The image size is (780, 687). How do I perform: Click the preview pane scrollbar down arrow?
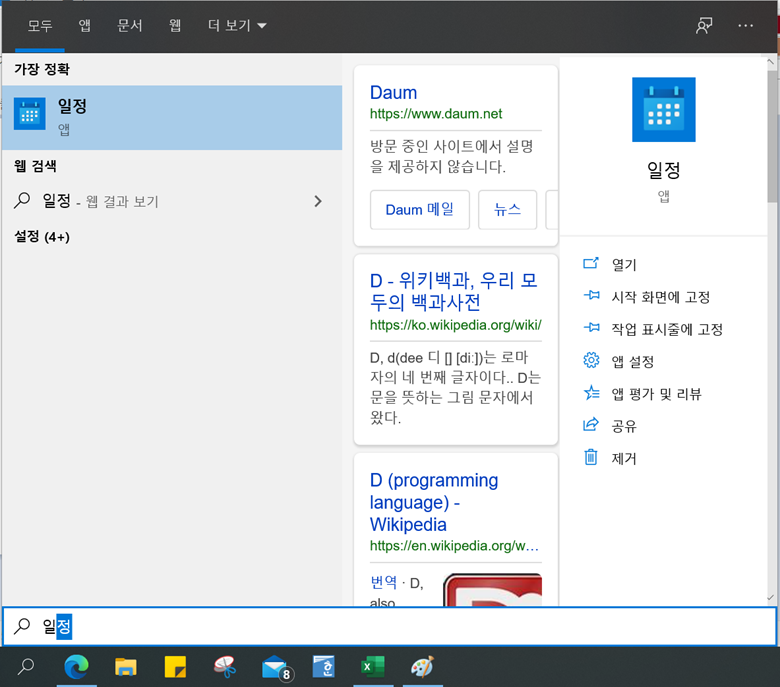coord(771,597)
